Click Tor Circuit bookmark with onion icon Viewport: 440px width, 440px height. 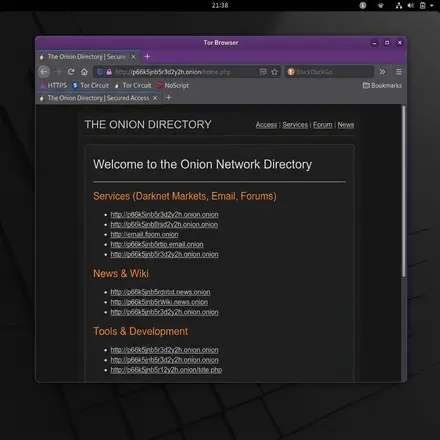[133, 85]
